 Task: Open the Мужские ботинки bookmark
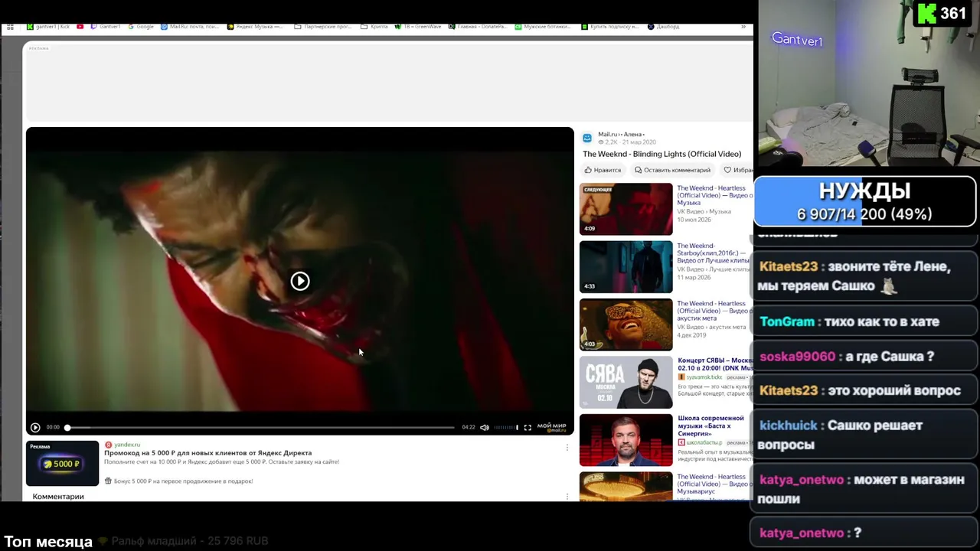(543, 27)
